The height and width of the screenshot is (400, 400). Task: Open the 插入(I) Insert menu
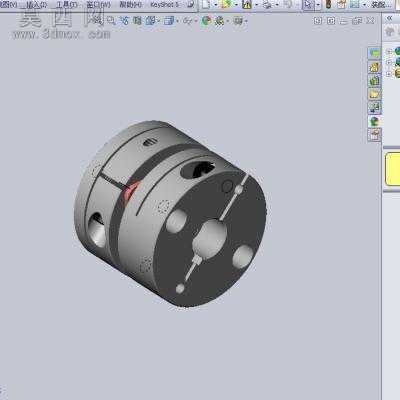coord(36,4)
